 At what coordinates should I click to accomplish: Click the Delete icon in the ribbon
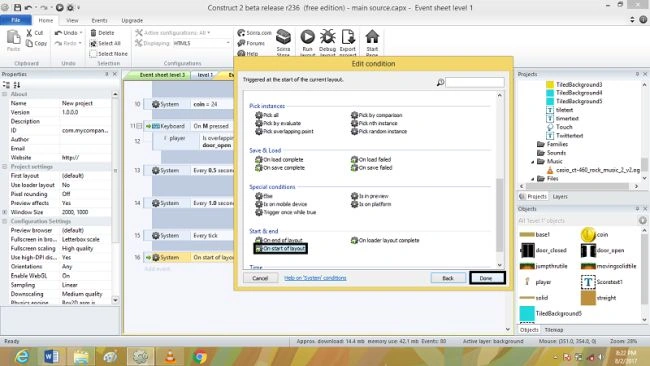click(93, 33)
